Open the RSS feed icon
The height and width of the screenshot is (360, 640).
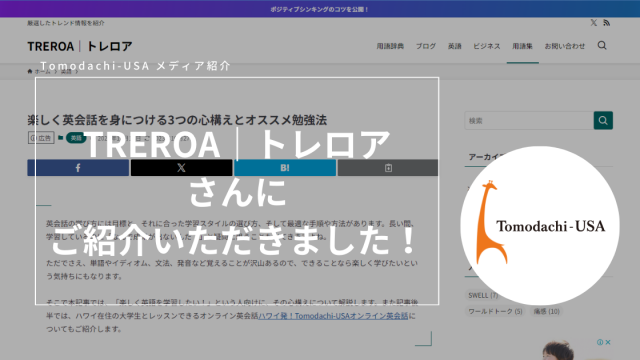(x=607, y=23)
